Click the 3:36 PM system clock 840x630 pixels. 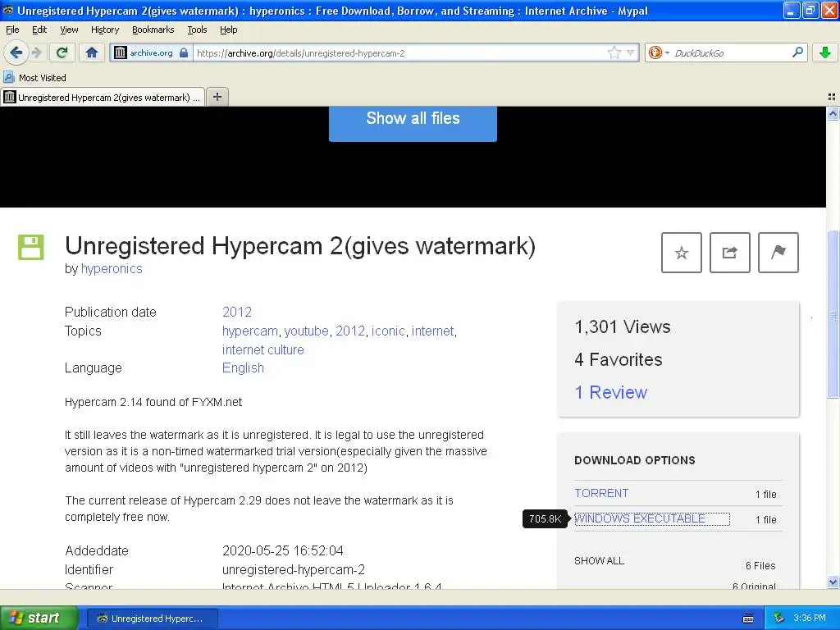pos(810,619)
